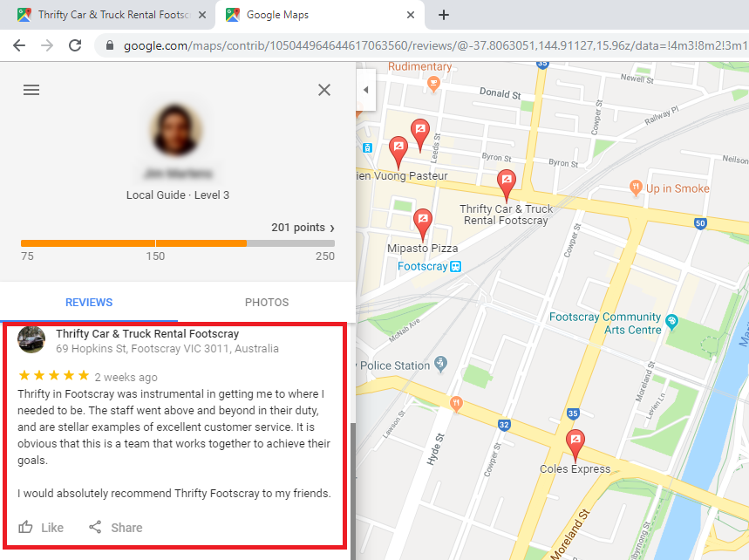The height and width of the screenshot is (560, 749).
Task: View site security lock information
Action: click(x=110, y=45)
